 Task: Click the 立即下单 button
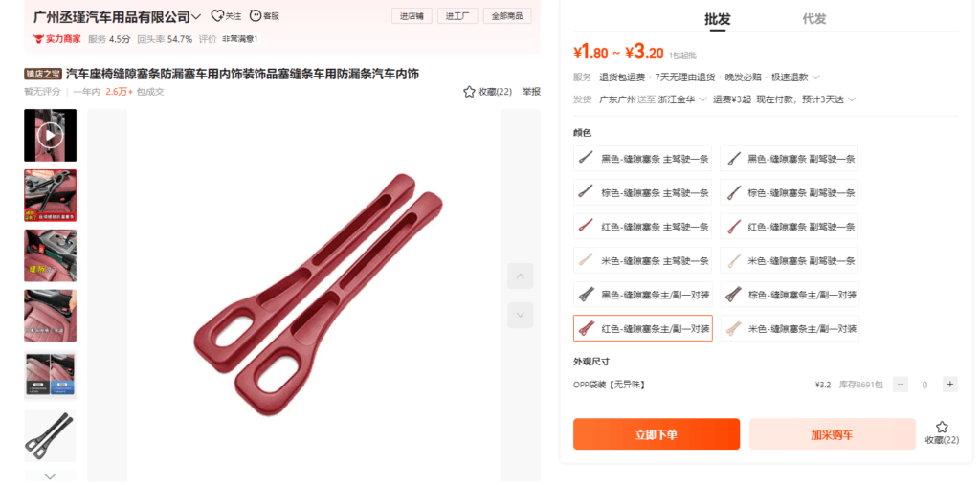[x=657, y=434]
